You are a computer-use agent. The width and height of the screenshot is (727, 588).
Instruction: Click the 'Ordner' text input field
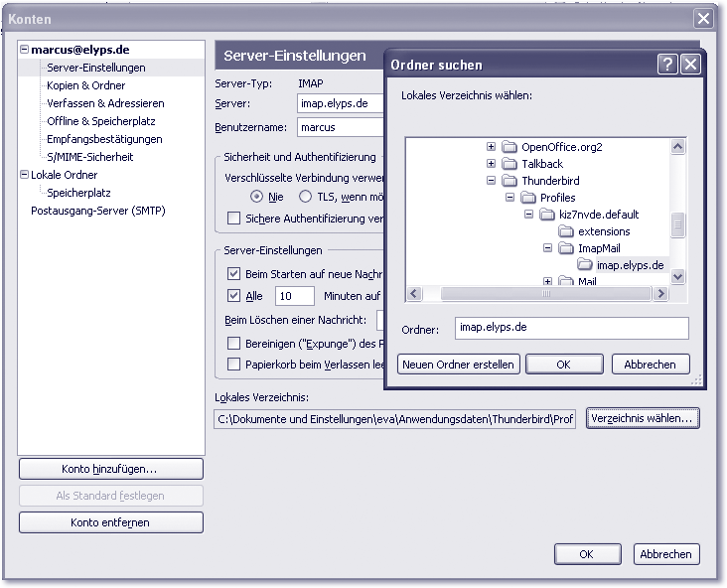point(571,328)
